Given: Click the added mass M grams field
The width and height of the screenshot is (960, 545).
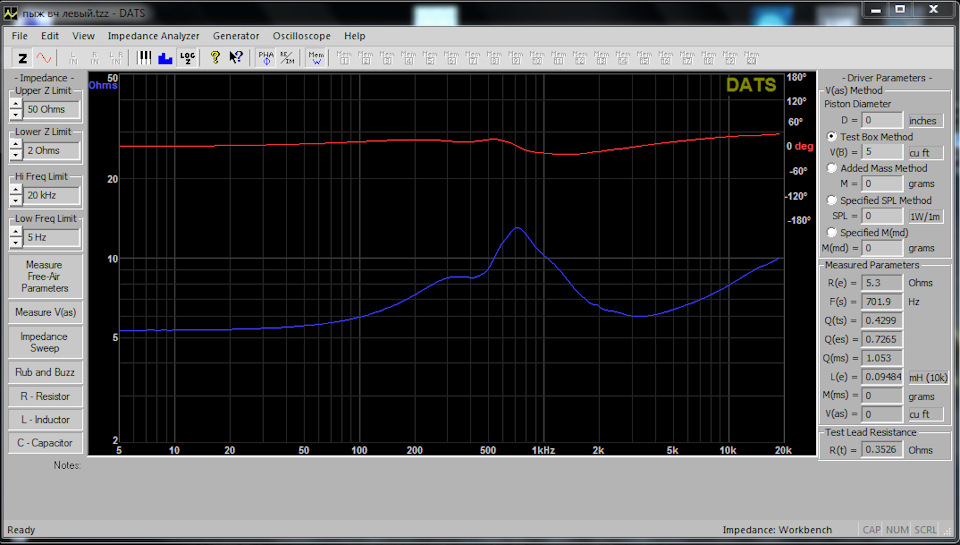Looking at the screenshot, I should tap(882, 184).
